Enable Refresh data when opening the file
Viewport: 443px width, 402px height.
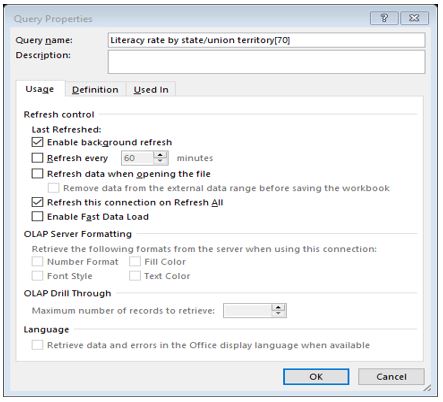pos(37,173)
